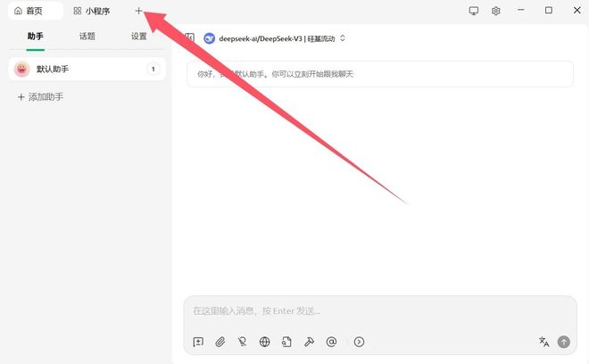The image size is (589, 364).
Task: Switch to the 话题 tab
Action: [87, 37]
